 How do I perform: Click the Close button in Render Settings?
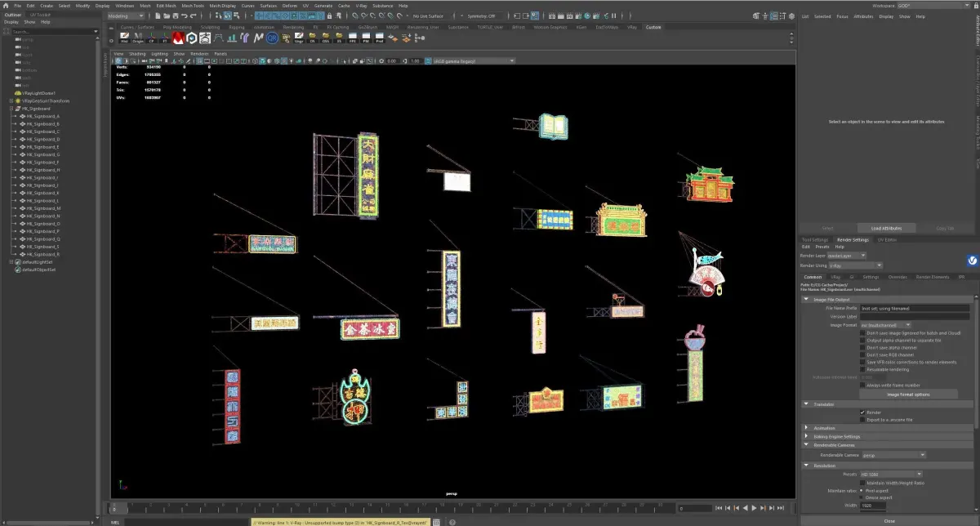[x=889, y=520]
